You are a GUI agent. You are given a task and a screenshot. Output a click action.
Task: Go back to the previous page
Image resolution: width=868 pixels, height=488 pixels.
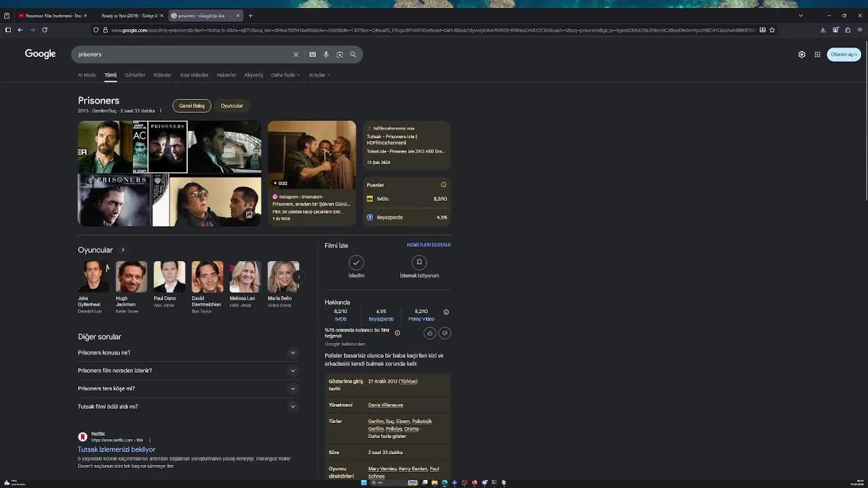pyautogui.click(x=20, y=30)
